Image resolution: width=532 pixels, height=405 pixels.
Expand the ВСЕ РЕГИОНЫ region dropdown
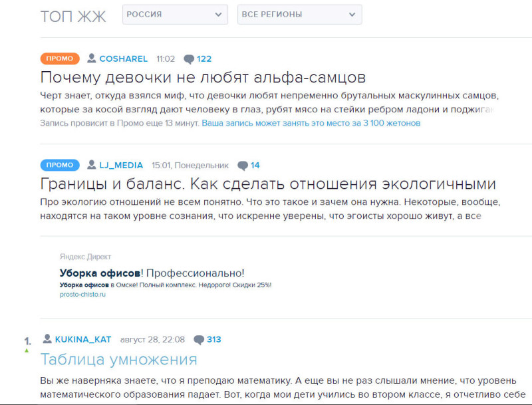click(x=299, y=15)
